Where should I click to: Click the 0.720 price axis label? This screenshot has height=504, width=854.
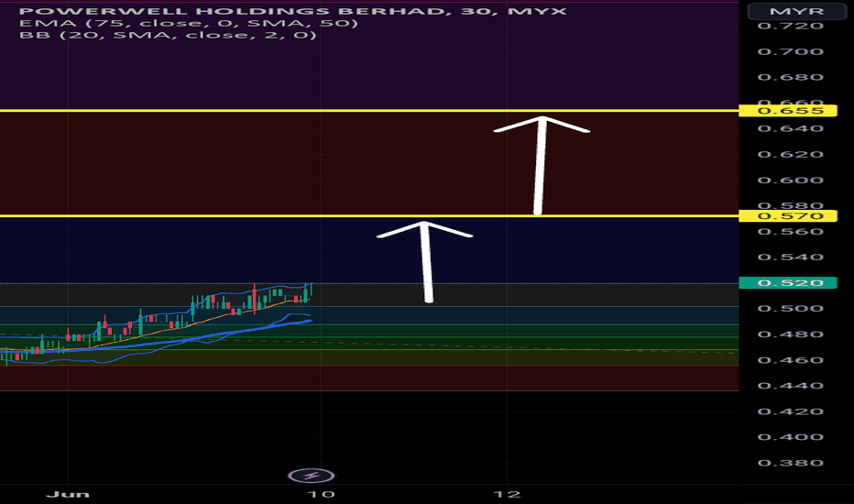coord(790,26)
